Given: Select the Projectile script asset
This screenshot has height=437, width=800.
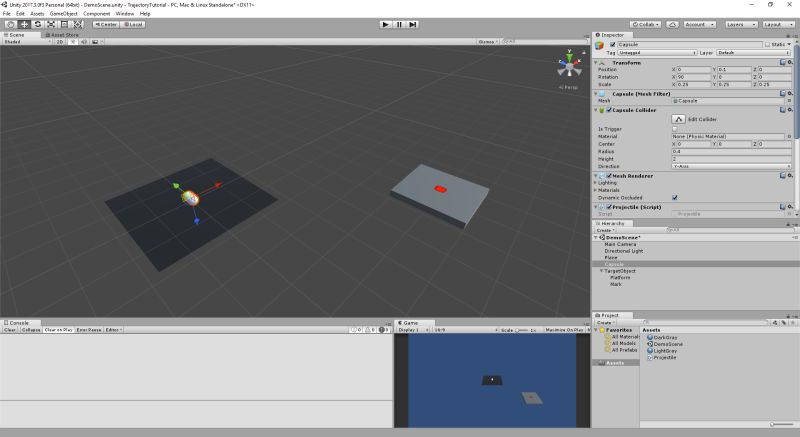Looking at the screenshot, I should tap(662, 357).
